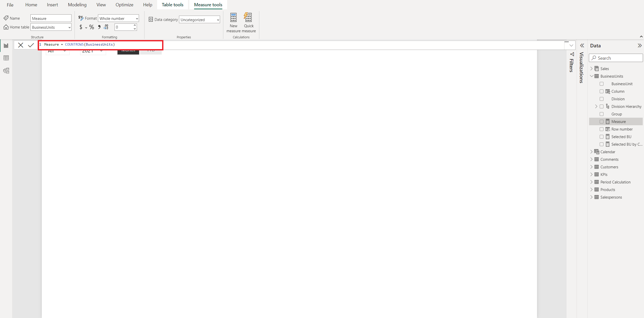The image size is (644, 318).
Task: Increase decimal places with the stepper
Action: [135, 25]
